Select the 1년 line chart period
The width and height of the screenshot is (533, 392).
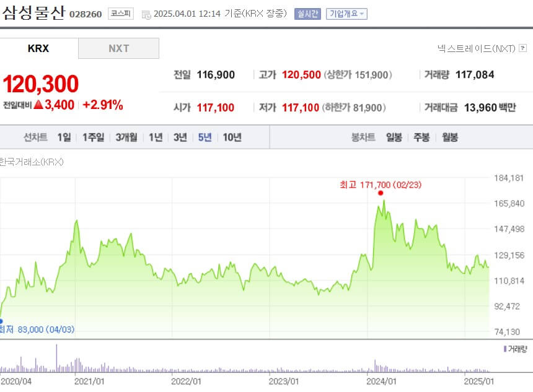tap(156, 137)
